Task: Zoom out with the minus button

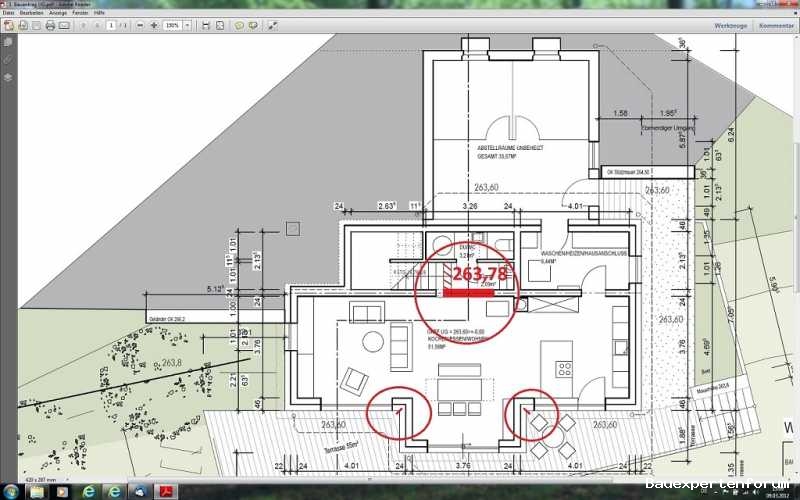Action: [139, 25]
